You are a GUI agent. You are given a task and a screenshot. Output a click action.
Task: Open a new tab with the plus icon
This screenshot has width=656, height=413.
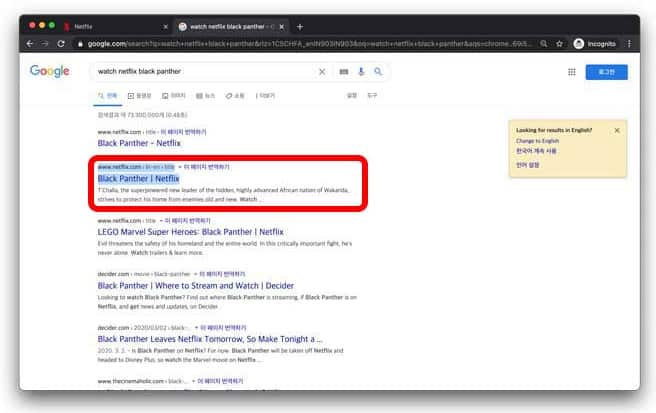click(300, 27)
